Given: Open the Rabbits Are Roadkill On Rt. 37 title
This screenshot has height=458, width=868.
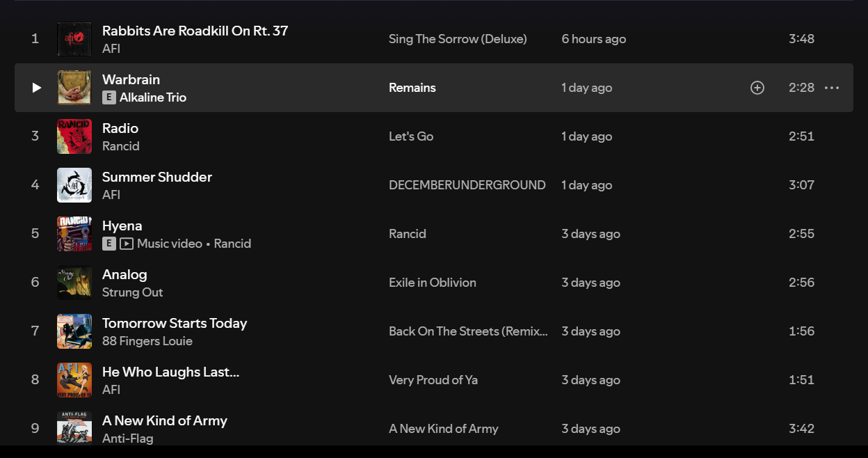Looking at the screenshot, I should tap(195, 31).
